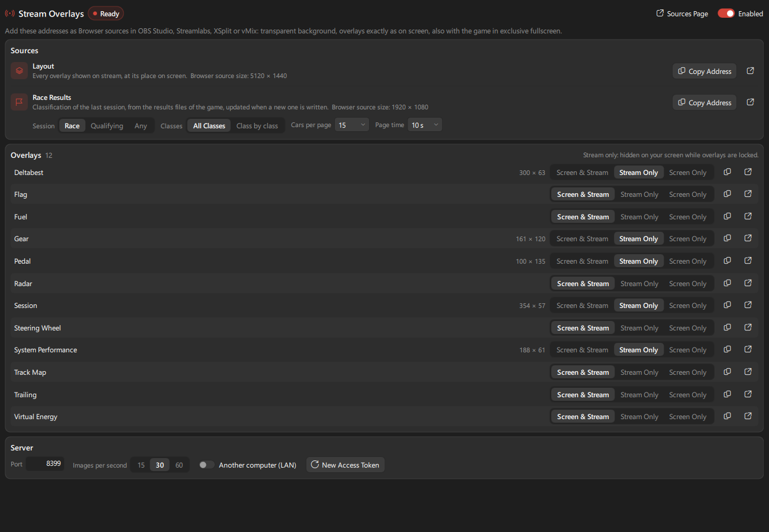Open System Performance overlay in browser
Image resolution: width=769 pixels, height=532 pixels.
[x=748, y=349]
